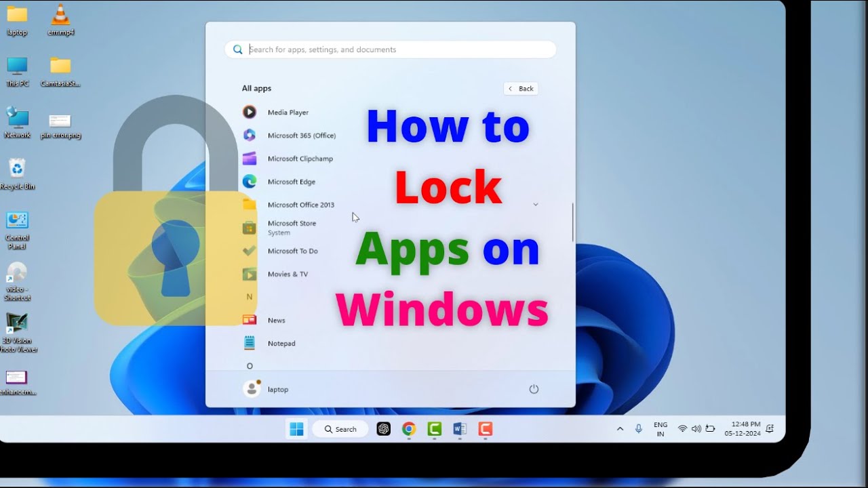Open Google Chrome on taskbar
The image size is (868, 488).
(x=409, y=429)
